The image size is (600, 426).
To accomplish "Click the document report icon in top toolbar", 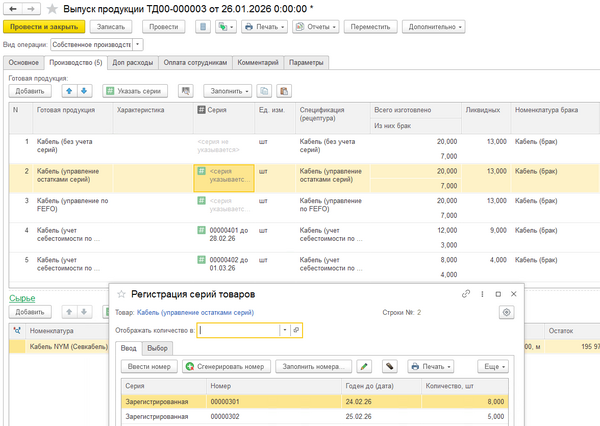I will [203, 26].
